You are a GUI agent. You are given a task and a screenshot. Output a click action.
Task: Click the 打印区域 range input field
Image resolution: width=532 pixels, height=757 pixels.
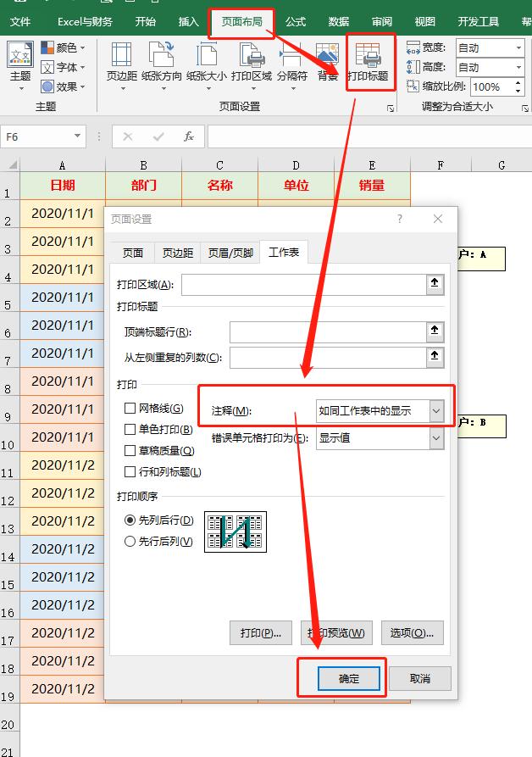tap(304, 284)
